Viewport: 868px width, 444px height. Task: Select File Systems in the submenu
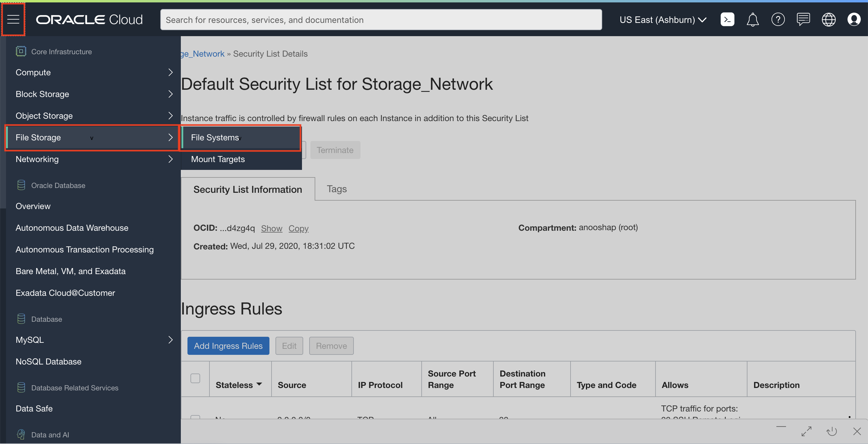click(x=215, y=137)
